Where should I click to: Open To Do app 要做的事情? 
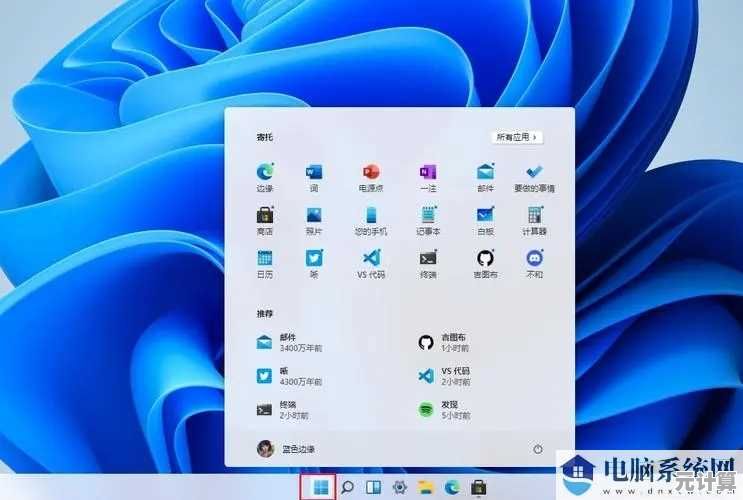pos(535,177)
